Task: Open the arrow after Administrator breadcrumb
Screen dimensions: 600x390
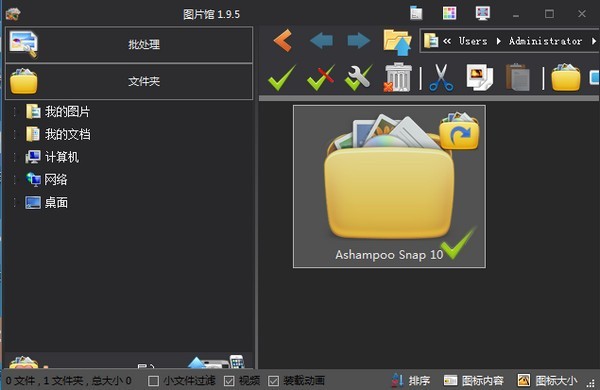Action: [593, 41]
